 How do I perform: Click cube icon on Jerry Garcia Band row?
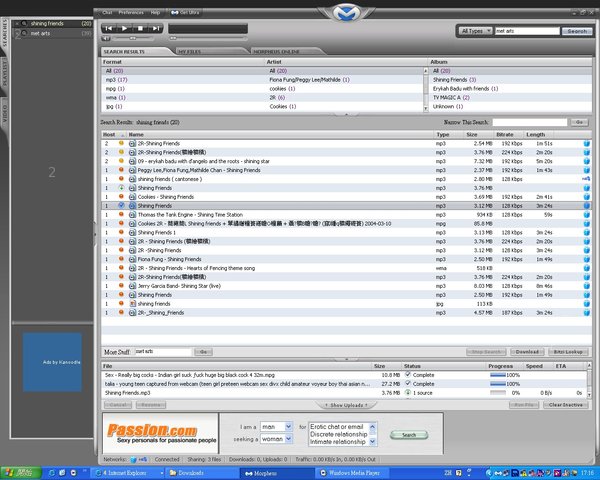pos(587,286)
